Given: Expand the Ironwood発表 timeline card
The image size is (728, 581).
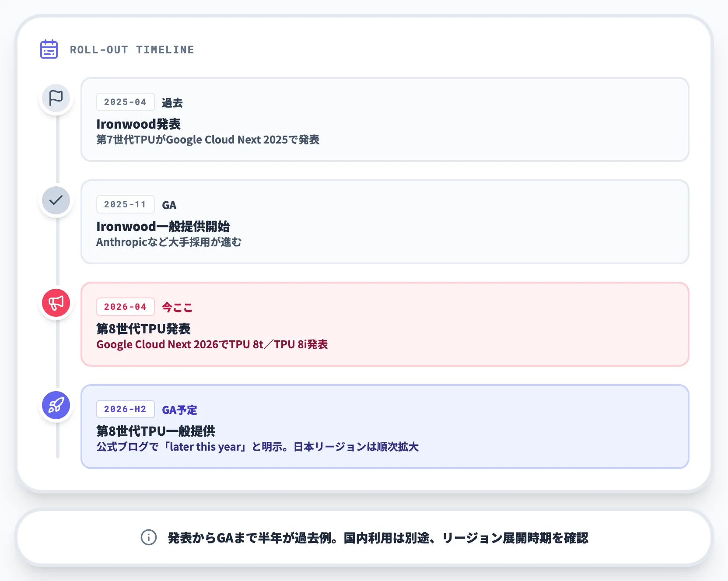Looking at the screenshot, I should click(x=385, y=119).
